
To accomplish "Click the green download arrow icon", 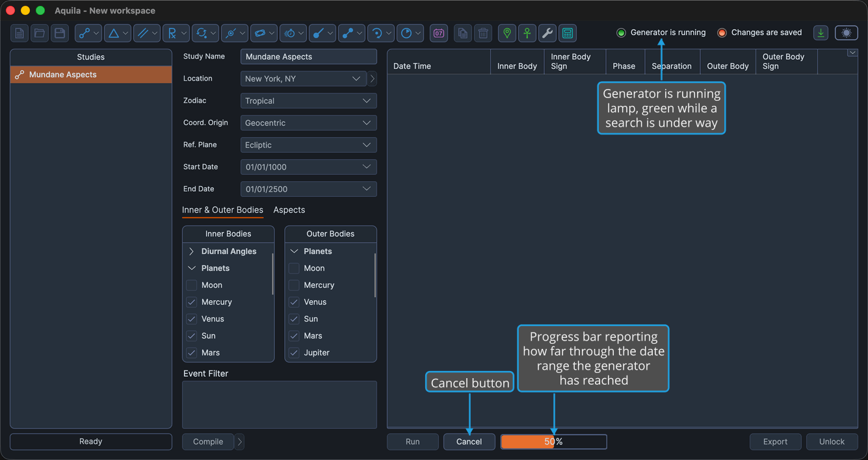I will point(821,33).
